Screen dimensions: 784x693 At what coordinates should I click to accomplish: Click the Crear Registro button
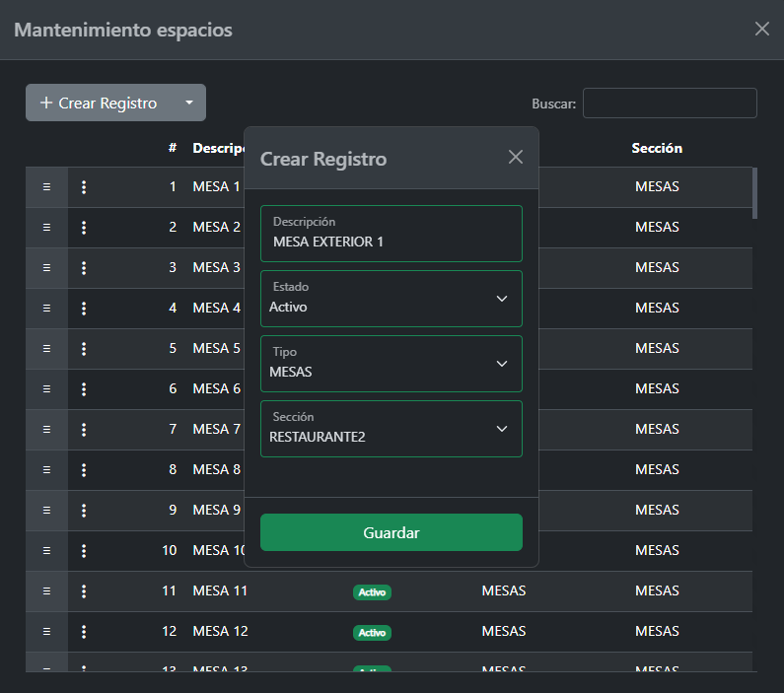pyautogui.click(x=99, y=103)
